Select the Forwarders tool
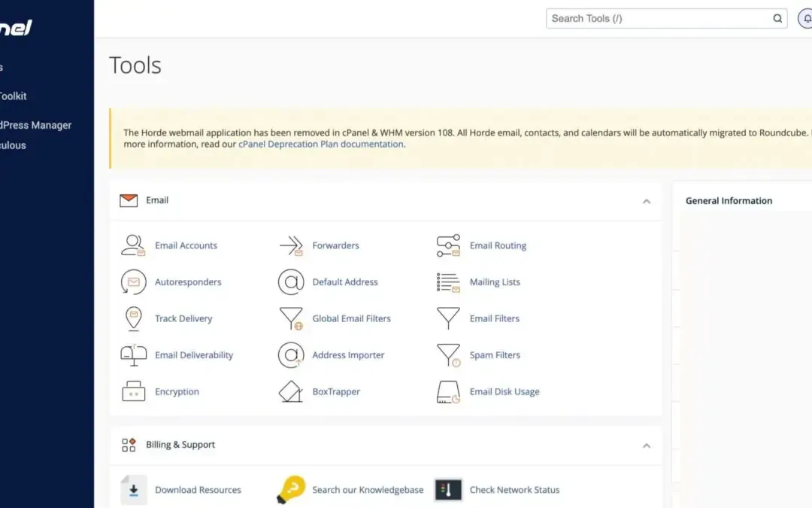Image resolution: width=812 pixels, height=508 pixels. 335,245
